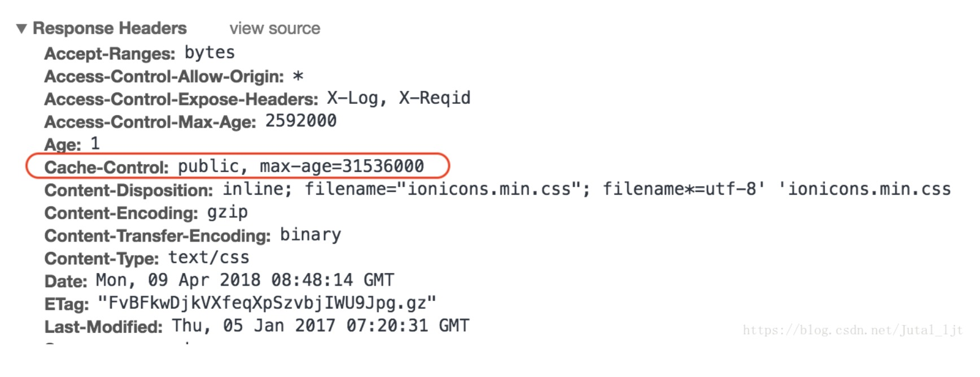Click the Access-Control-Allow-Origin header name
Image resolution: width=980 pixels, height=377 pixels.
[164, 77]
